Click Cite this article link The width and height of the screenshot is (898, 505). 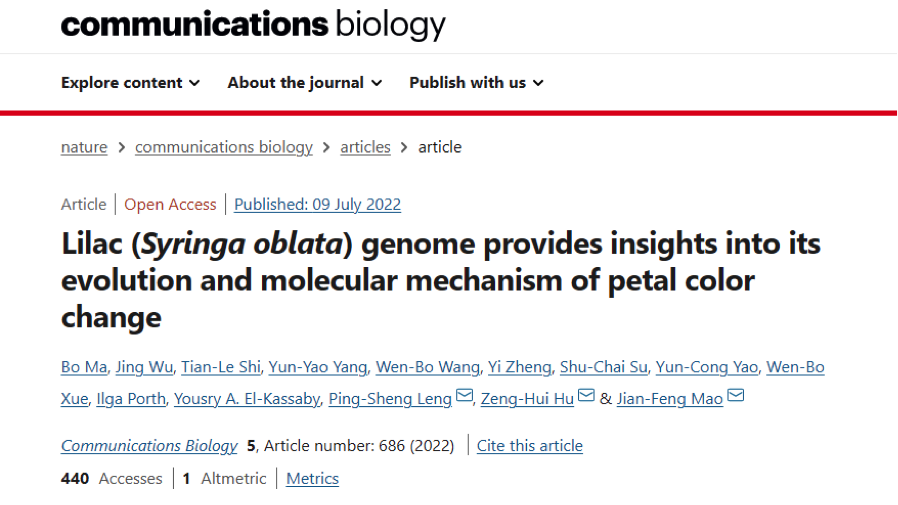529,446
